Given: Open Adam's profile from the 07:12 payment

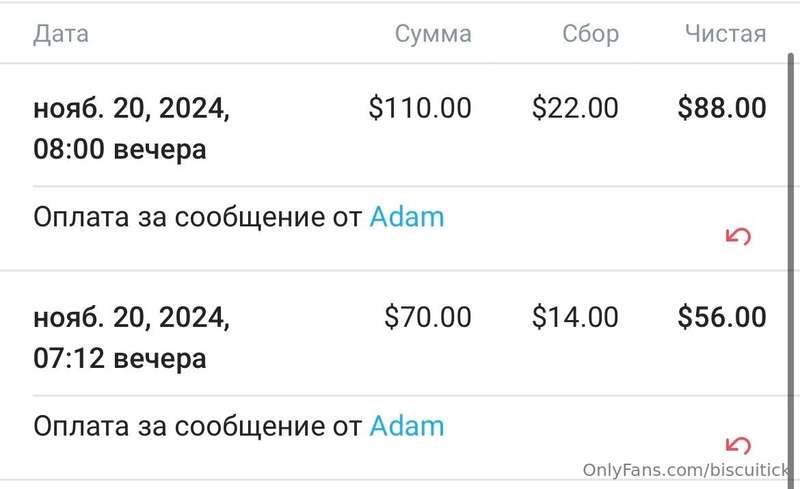Looking at the screenshot, I should point(407,426).
